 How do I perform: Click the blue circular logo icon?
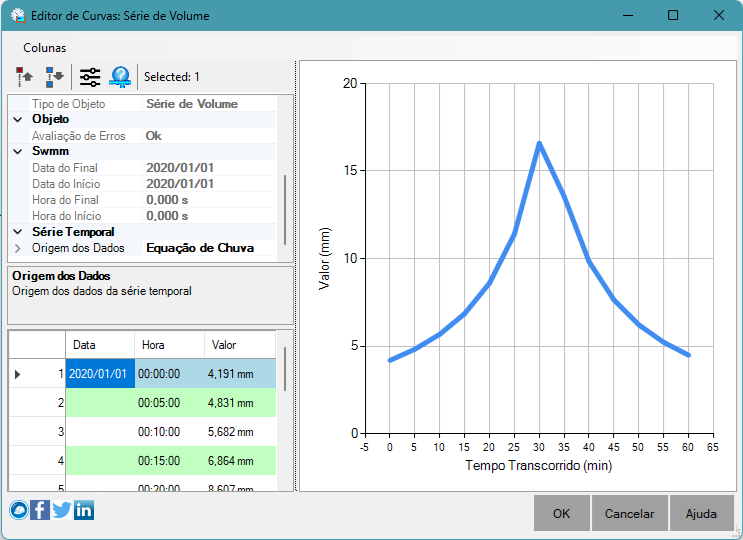[19, 510]
